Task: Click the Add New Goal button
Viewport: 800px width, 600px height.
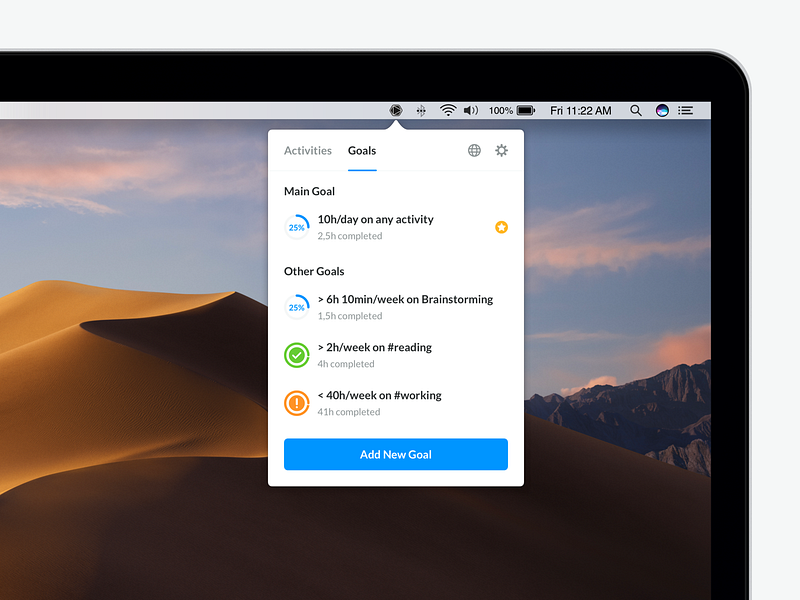Action: click(x=396, y=454)
